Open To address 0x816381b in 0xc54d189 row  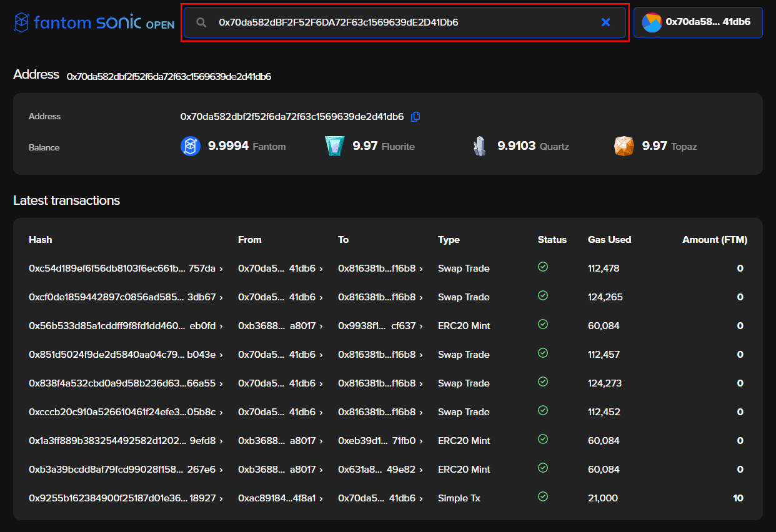(x=381, y=268)
